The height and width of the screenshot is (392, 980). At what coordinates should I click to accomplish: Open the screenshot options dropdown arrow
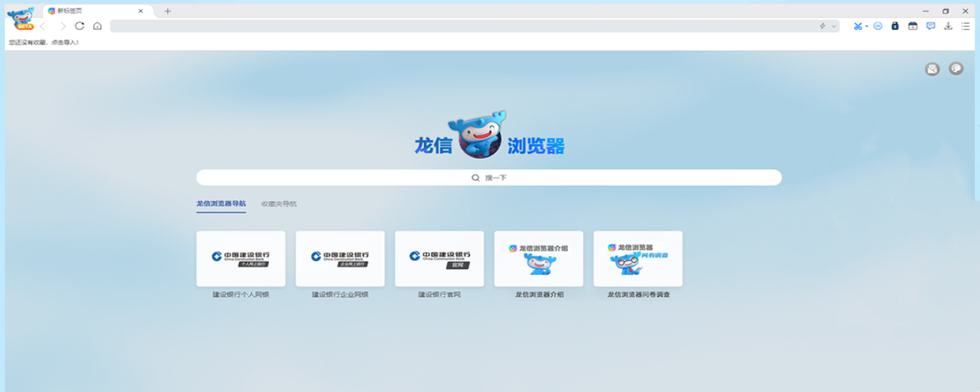[866, 26]
